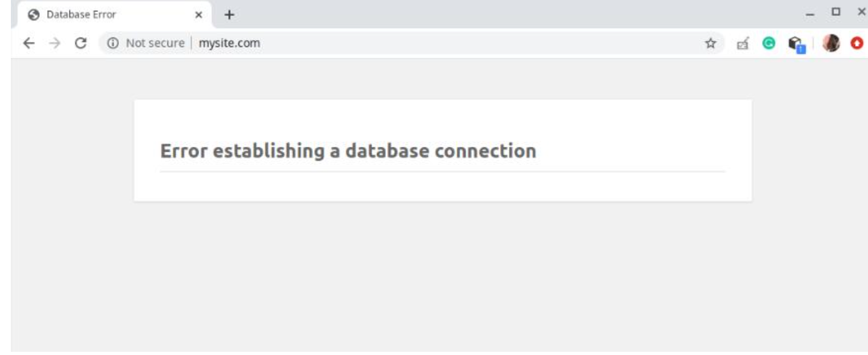Click the black cube extension icon
868x355 pixels.
click(796, 43)
